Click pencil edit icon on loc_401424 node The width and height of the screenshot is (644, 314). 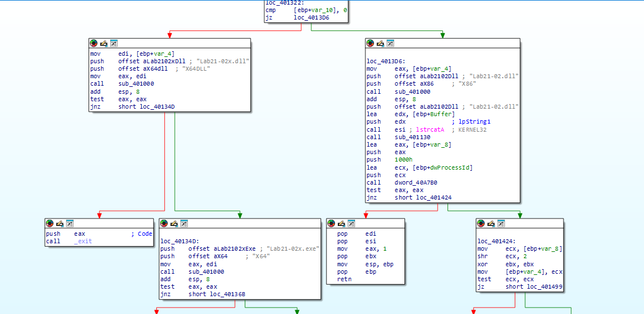pos(491,223)
